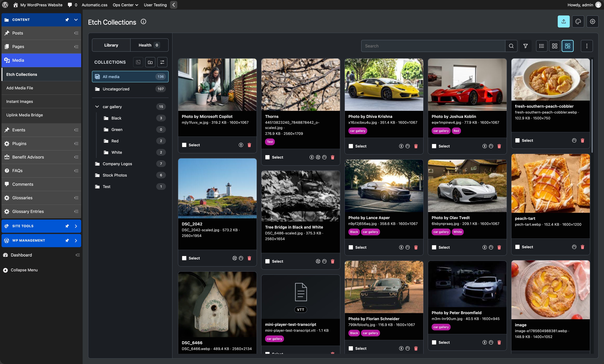The width and height of the screenshot is (604, 364).
Task: Click the new collection folder icon
Action: [150, 62]
